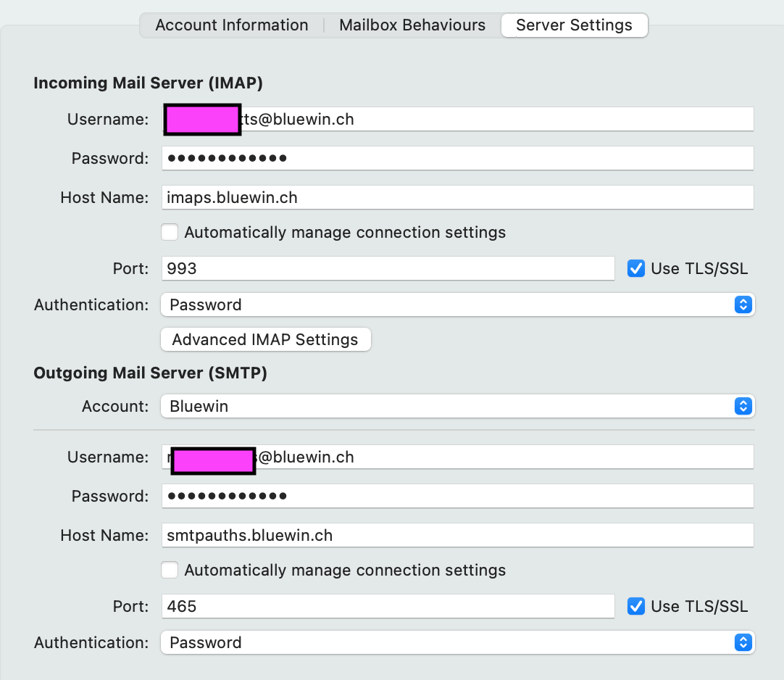Click the outgoing SMTP Username field
Viewport: 784px width, 680px height.
pos(500,457)
